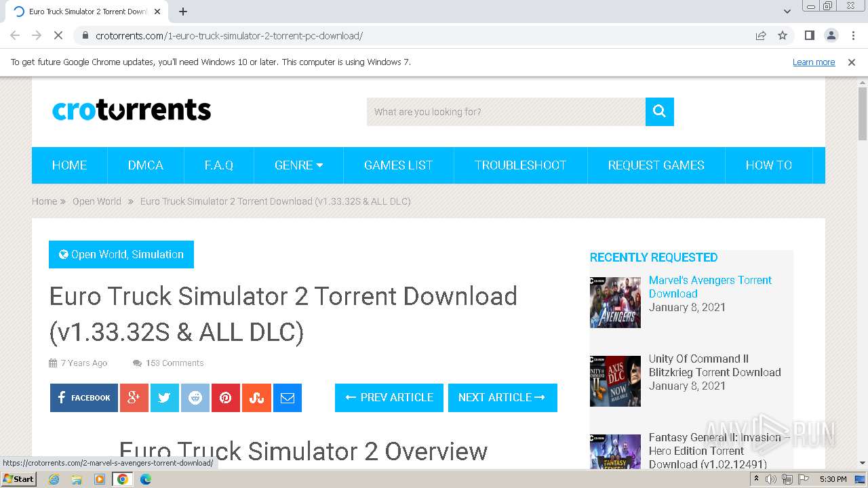Open Chrome profile avatar
868x488 pixels.
coord(831,35)
